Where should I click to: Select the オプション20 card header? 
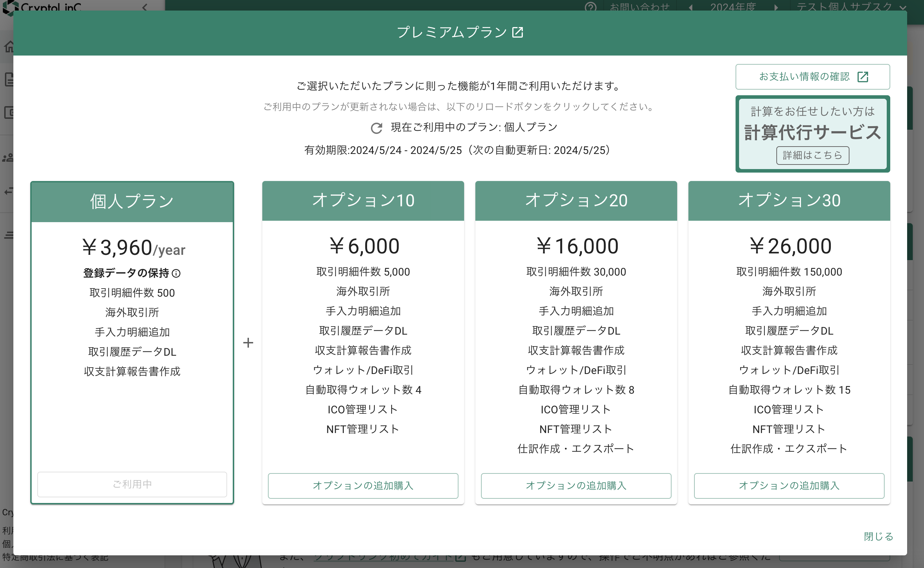point(576,201)
